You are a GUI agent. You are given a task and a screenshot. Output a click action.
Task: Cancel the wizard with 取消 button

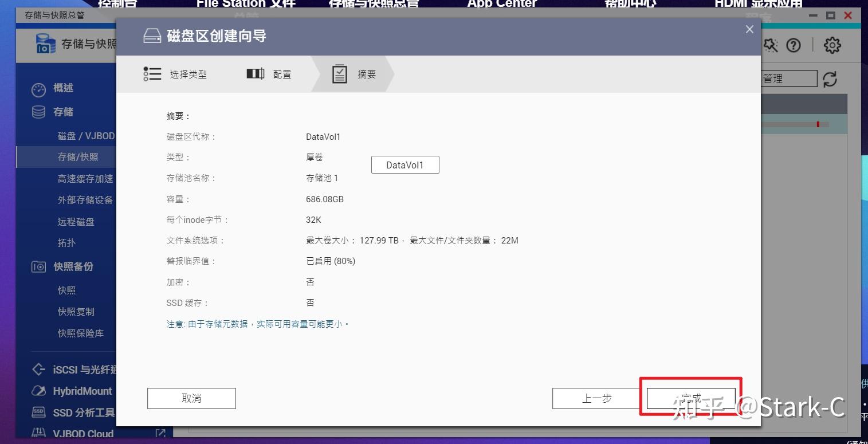[x=191, y=398]
